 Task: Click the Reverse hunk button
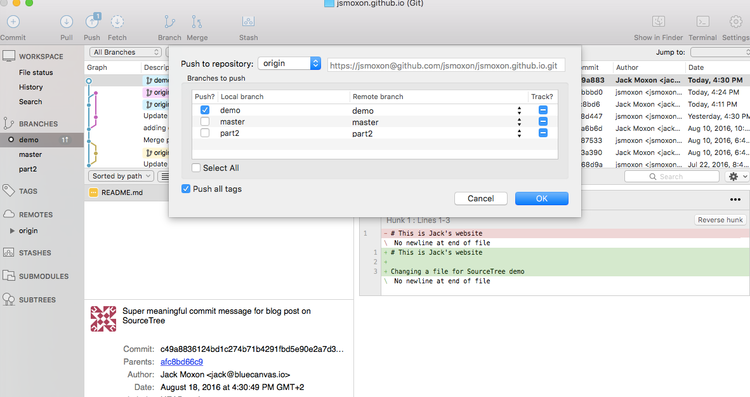[x=720, y=220]
